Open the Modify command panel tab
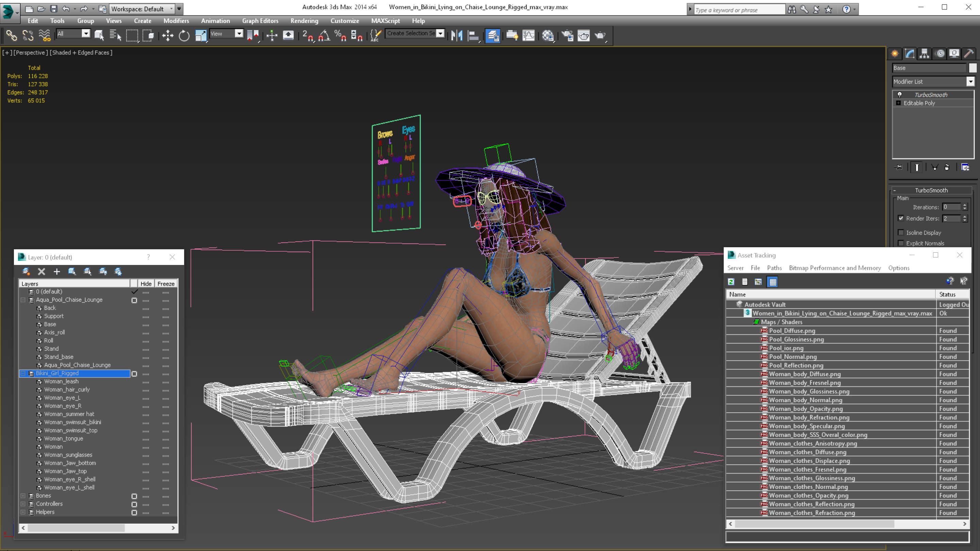This screenshot has height=551, width=980. coord(910,54)
